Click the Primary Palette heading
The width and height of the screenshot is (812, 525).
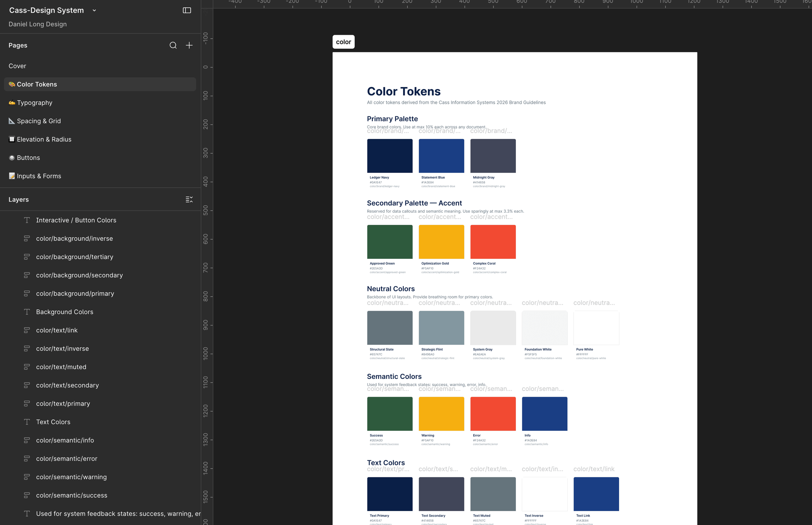(x=392, y=119)
